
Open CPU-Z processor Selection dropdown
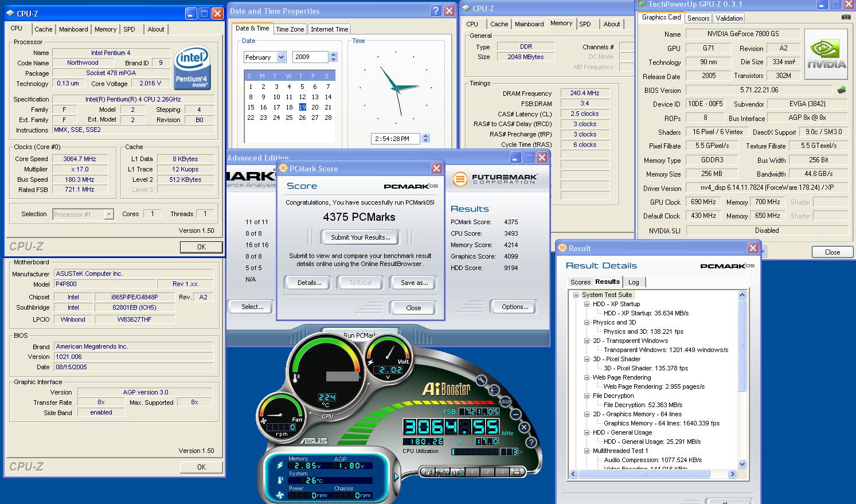coord(109,214)
